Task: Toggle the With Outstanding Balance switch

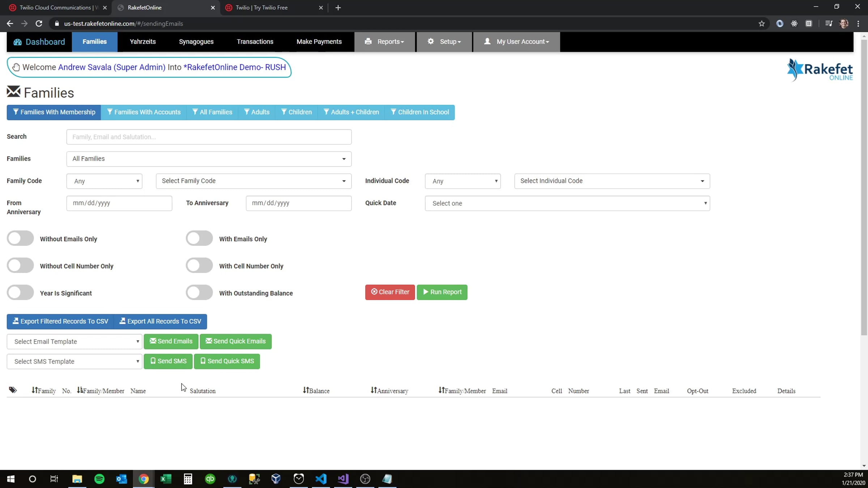Action: tap(199, 293)
